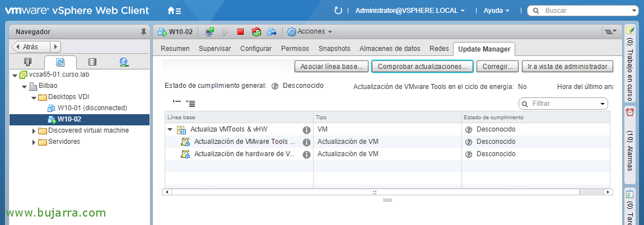This screenshot has width=644, height=225.
Task: Click the restart guest OS icon
Action: pyautogui.click(x=256, y=31)
